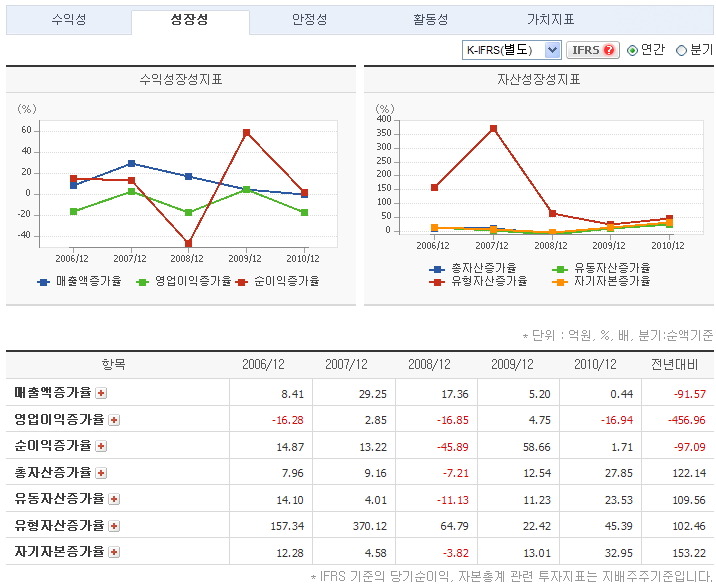Switch to the 안정성 tab
716x588 pixels.
coord(309,20)
